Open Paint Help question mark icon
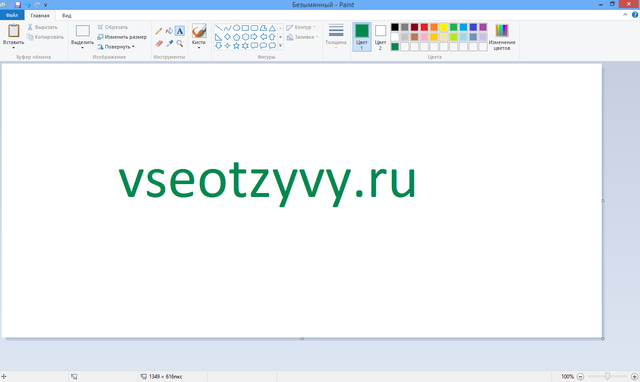This screenshot has width=640, height=382. coord(635,15)
